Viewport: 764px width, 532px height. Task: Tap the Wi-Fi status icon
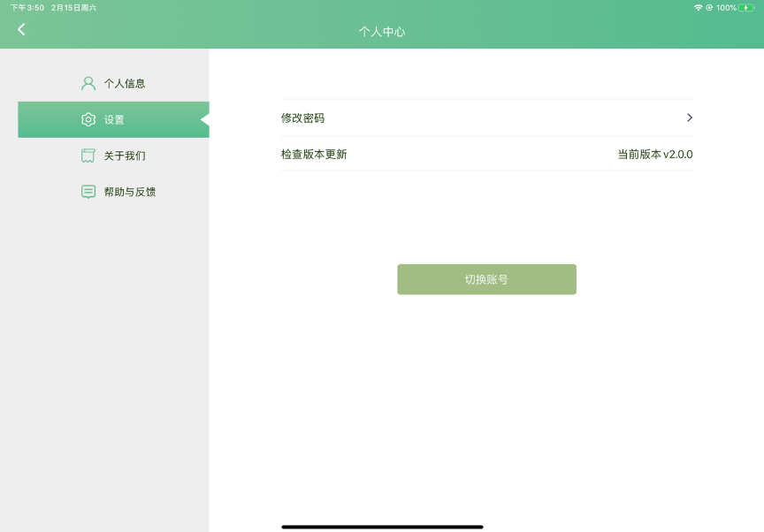[699, 8]
